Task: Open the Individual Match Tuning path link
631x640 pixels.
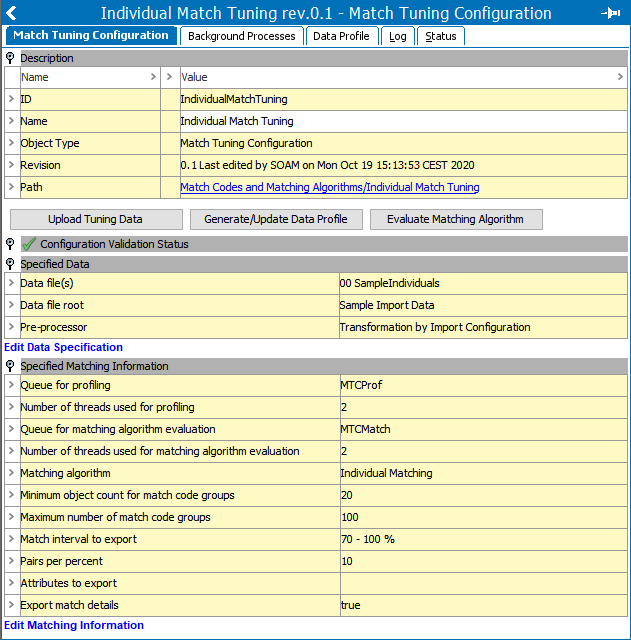Action: tap(329, 187)
